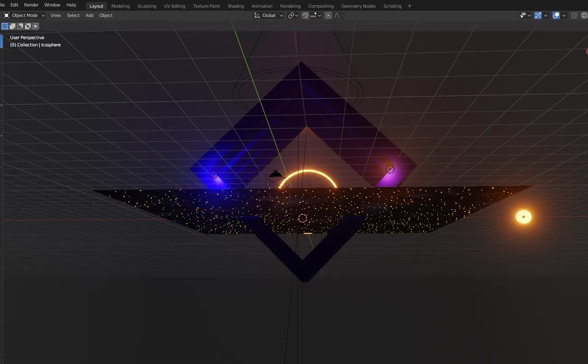Open the viewport Select menu
The width and height of the screenshot is (588, 364).
pyautogui.click(x=73, y=15)
